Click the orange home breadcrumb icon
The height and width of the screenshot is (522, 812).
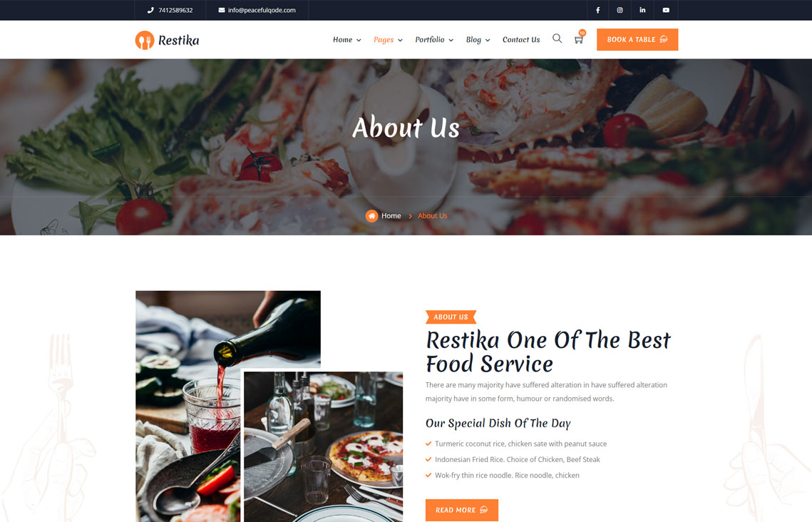point(371,216)
